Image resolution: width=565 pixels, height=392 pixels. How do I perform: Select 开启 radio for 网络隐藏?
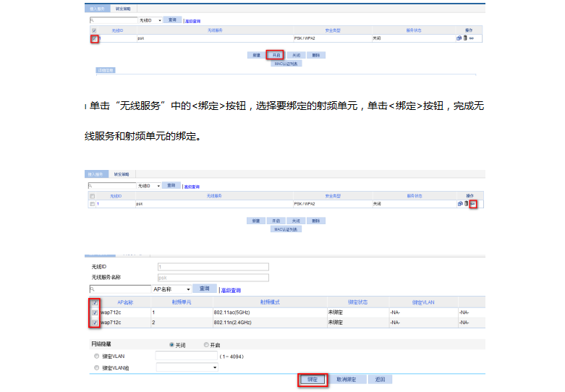point(206,345)
